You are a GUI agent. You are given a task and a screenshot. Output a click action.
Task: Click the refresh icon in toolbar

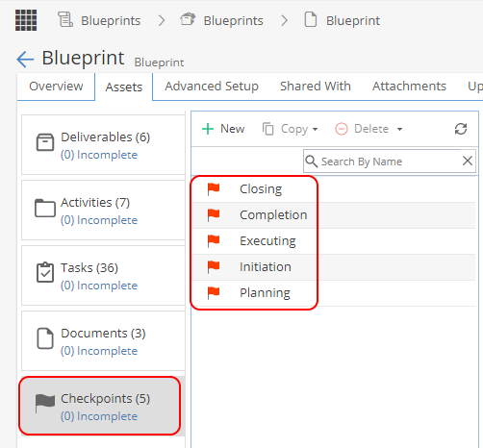[x=461, y=129]
